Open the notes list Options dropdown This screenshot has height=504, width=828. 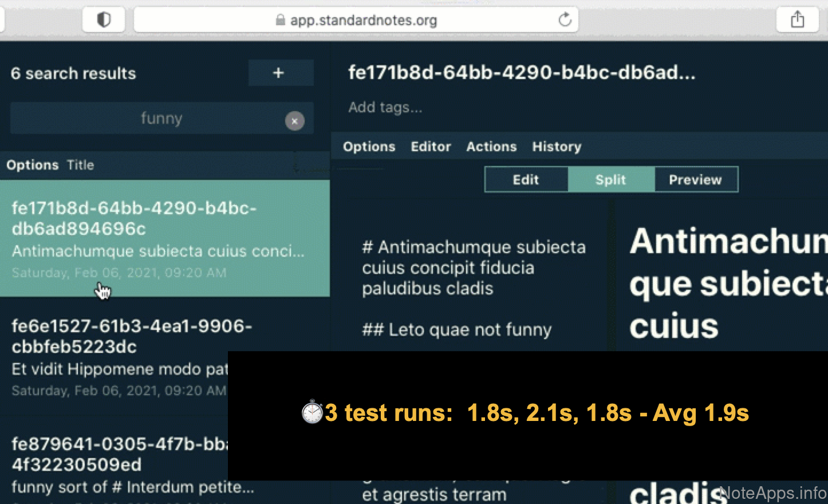click(32, 165)
